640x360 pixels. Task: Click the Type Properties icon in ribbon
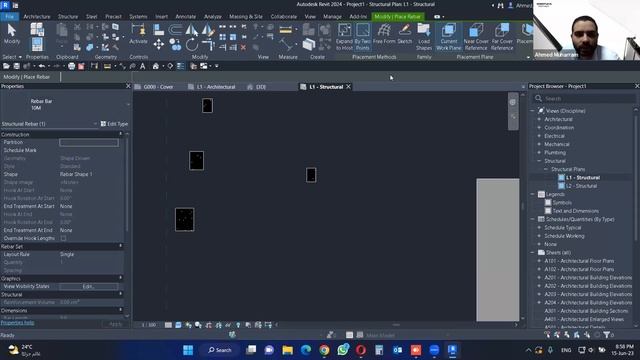[x=37, y=29]
